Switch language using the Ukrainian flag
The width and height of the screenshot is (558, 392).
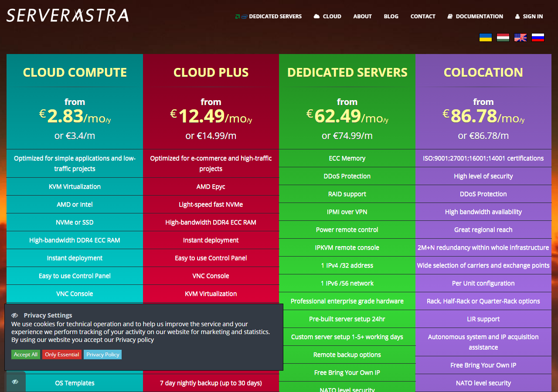(486, 37)
